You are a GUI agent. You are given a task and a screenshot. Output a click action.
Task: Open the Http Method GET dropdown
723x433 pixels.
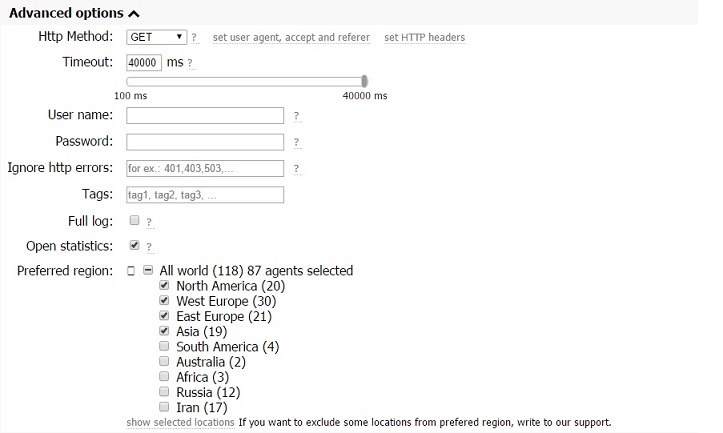pos(156,37)
